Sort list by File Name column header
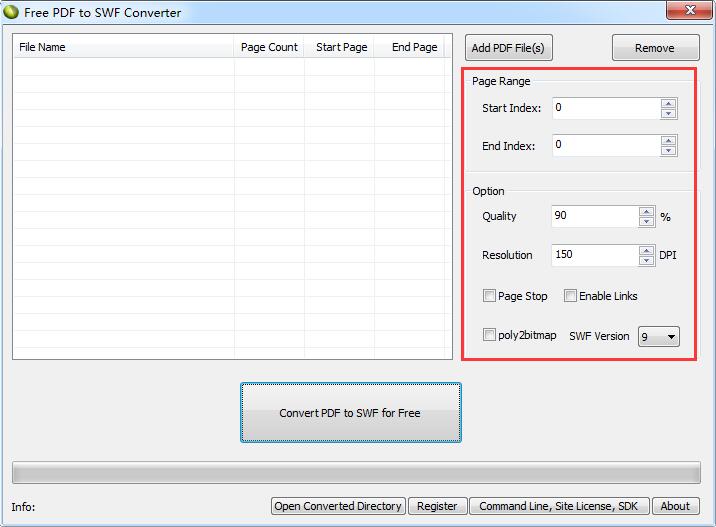716x527 pixels. click(122, 47)
